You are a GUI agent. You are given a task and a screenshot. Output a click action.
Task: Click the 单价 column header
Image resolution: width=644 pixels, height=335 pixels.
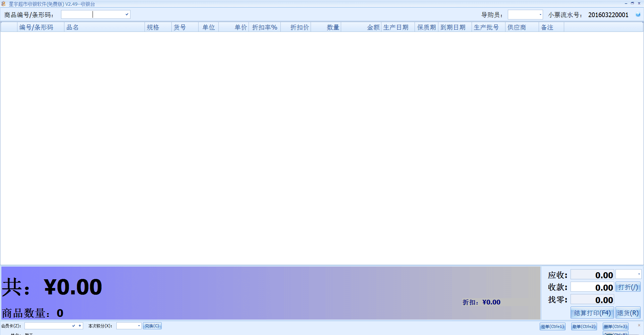[233, 27]
